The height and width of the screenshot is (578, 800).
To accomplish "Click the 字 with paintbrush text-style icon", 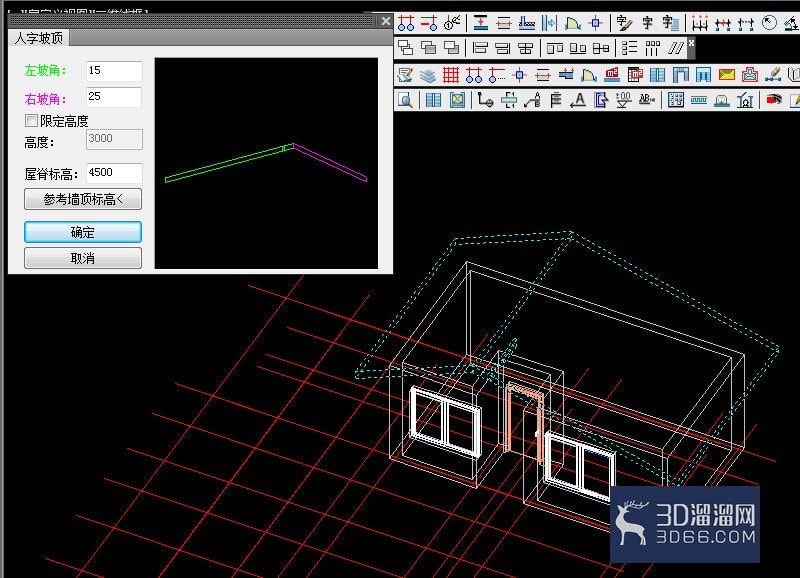I will click(624, 23).
